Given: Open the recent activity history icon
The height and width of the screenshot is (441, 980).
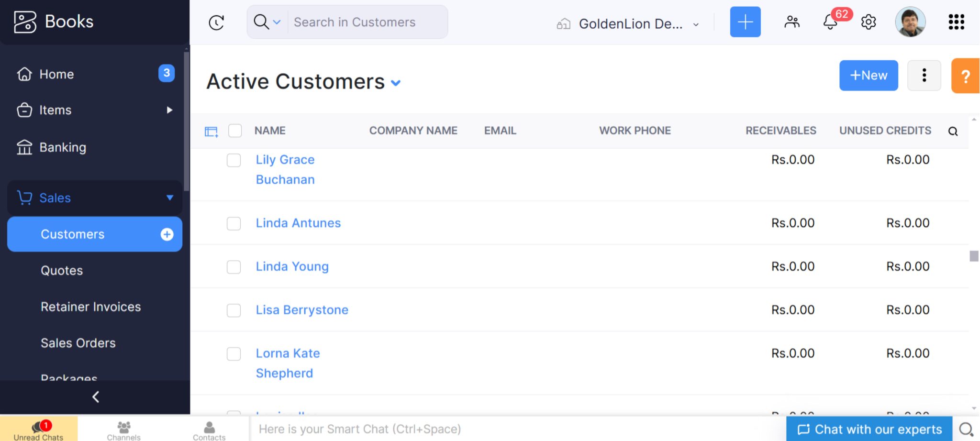Looking at the screenshot, I should coord(216,22).
